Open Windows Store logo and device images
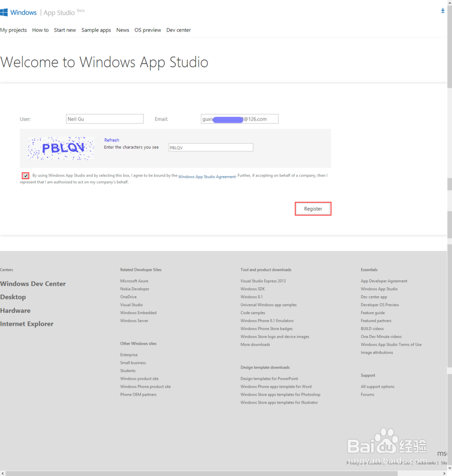Screen dimensions: 452x476 pos(275,336)
